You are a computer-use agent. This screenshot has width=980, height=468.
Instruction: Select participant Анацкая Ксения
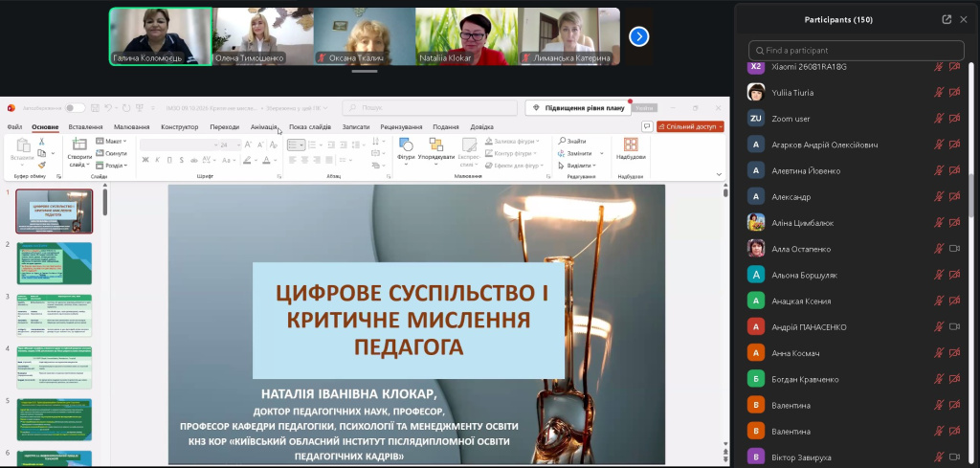point(857,301)
